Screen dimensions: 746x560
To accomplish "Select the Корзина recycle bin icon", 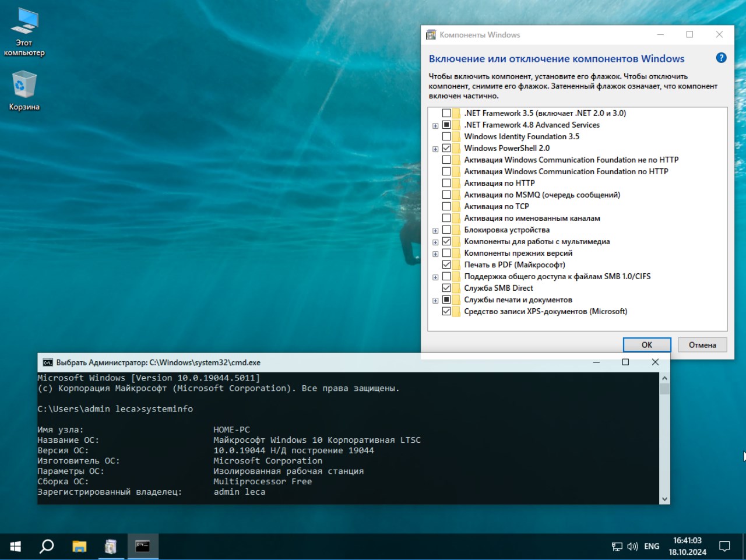I will point(24,90).
